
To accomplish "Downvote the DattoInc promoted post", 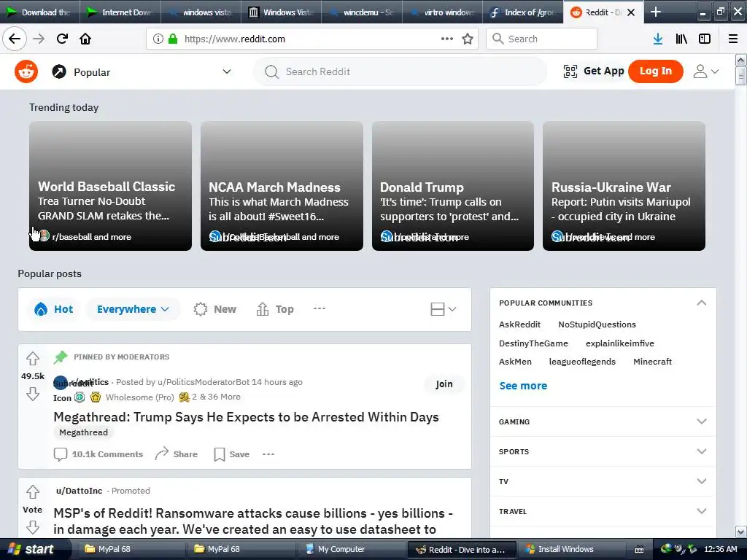I will tap(32, 527).
